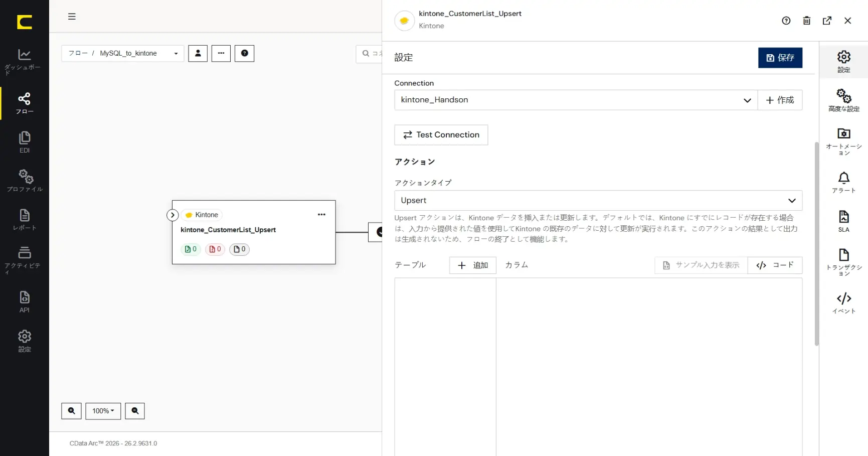Switch to the トランザクション tab
Viewport: 868px width, 456px height.
click(844, 262)
